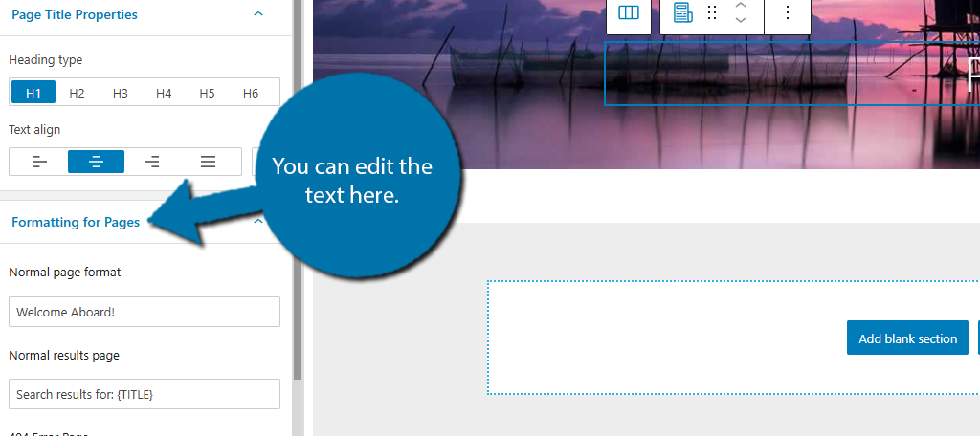Viewport: 980px width, 436px height.
Task: Select the H2 heading type
Action: (77, 93)
